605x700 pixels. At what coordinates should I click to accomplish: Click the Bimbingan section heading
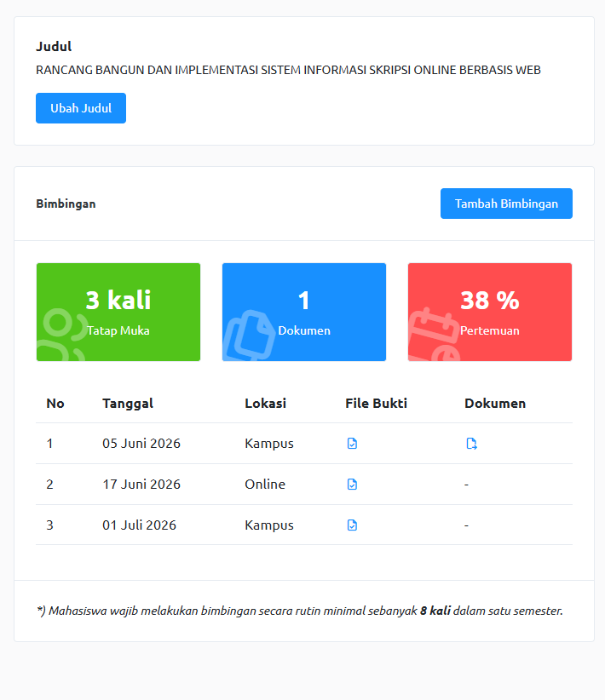[66, 204]
